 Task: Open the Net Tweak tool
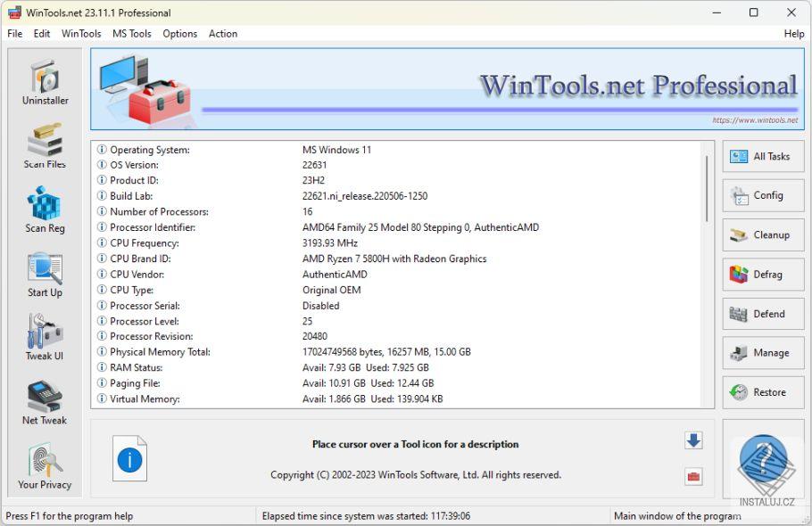coord(43,399)
